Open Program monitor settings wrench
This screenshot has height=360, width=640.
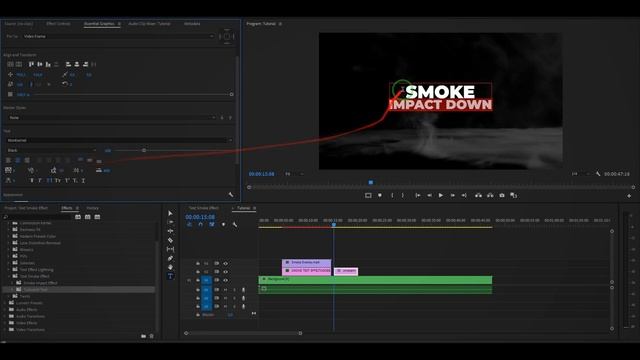(598, 174)
